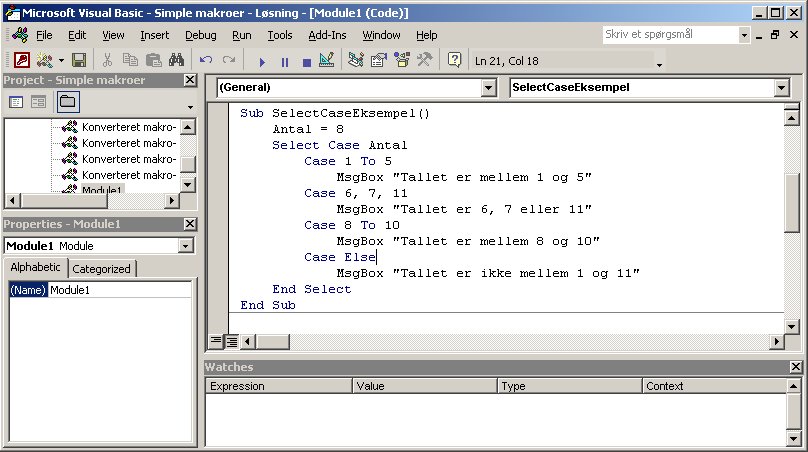Open the Toolbox icon
This screenshot has width=808, height=452.
tap(425, 60)
